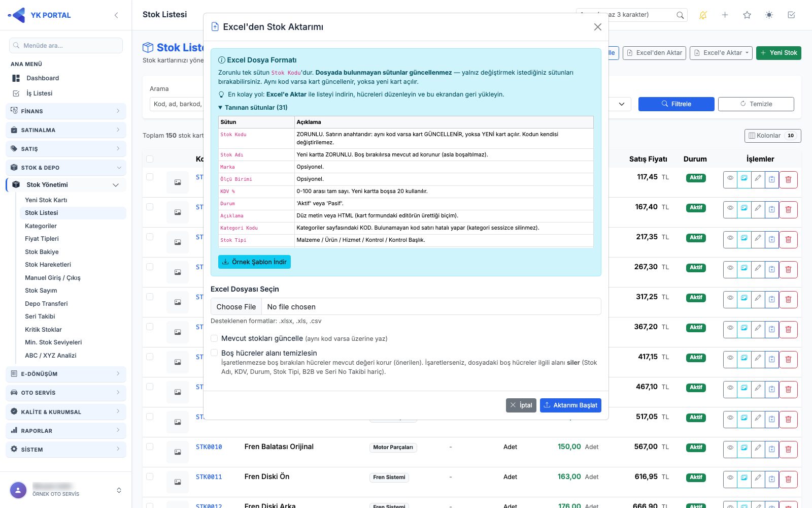Click Choose File to pick Excel file
This screenshot has width=812, height=508.
[236, 307]
